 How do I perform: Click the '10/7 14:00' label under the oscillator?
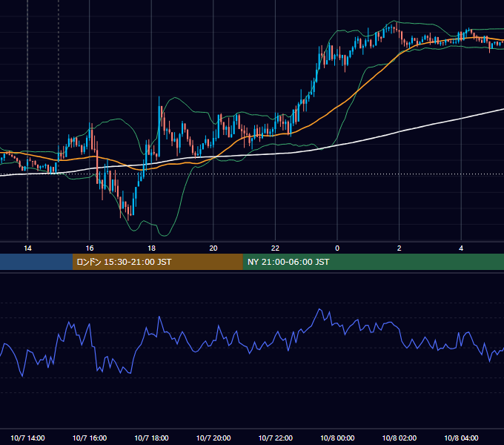(x=27, y=438)
